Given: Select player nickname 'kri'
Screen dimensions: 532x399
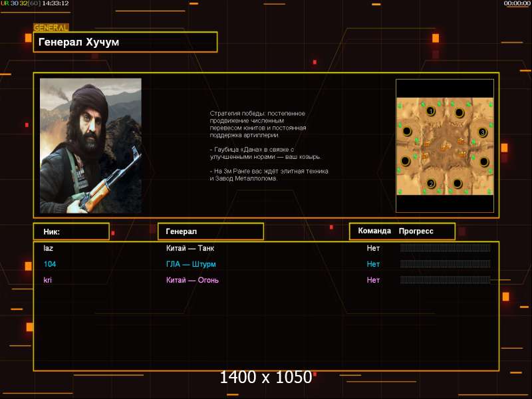Looking at the screenshot, I should tap(47, 280).
